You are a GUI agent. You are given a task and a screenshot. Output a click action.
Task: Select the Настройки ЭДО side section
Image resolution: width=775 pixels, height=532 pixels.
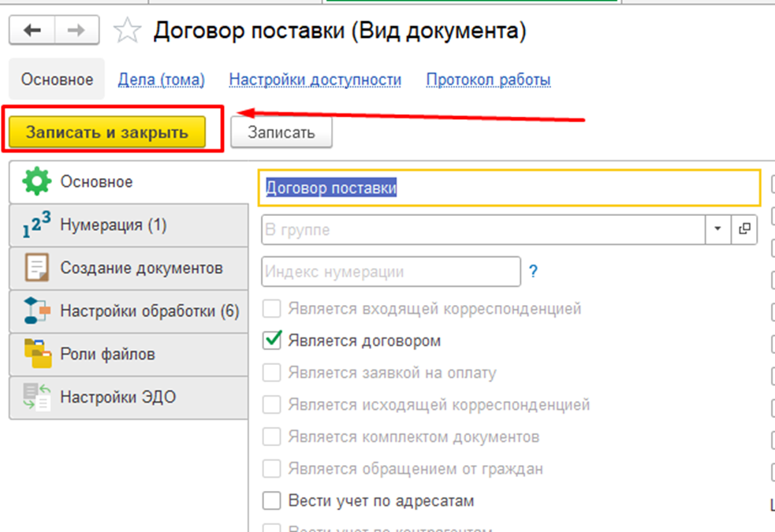[129, 396]
